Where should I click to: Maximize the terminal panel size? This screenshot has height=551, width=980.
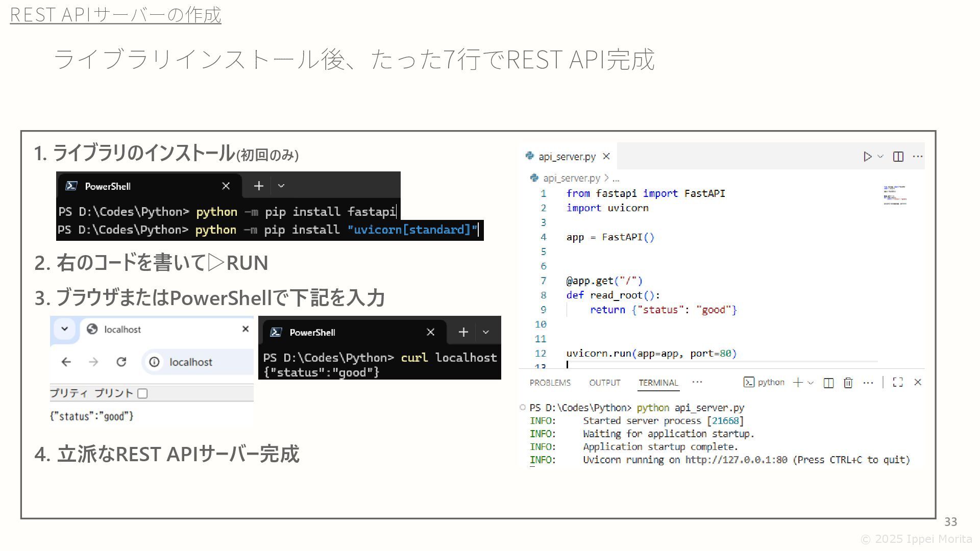tap(898, 383)
